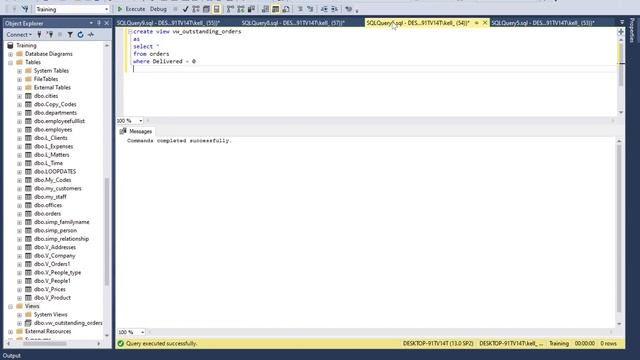
Task: Open the Query Options icon
Action: [207, 9]
